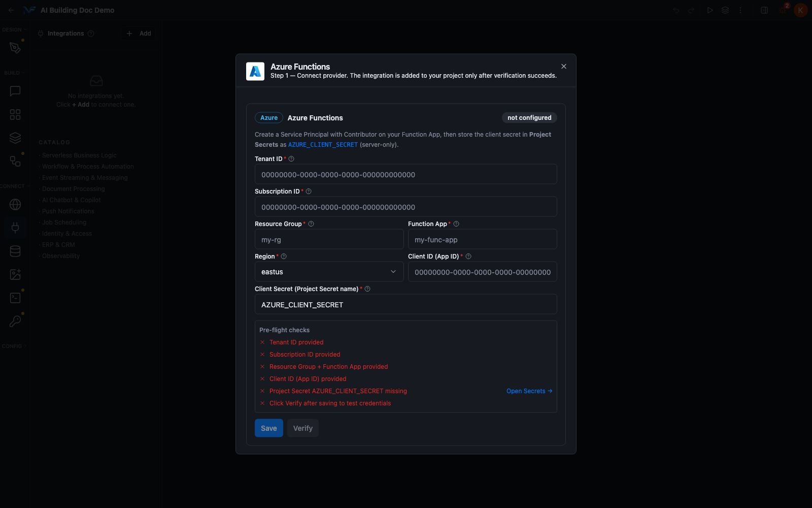Click the Add integration button

[139, 34]
